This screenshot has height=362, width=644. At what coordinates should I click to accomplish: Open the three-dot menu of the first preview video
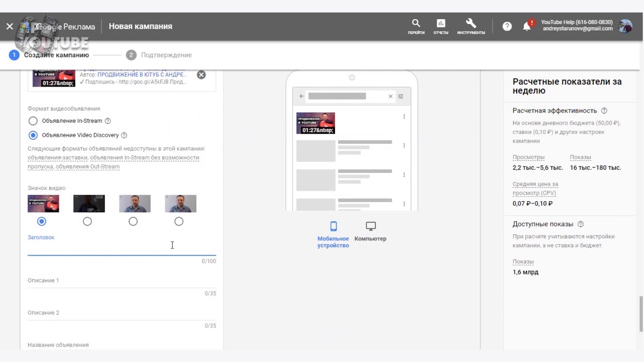click(x=404, y=117)
